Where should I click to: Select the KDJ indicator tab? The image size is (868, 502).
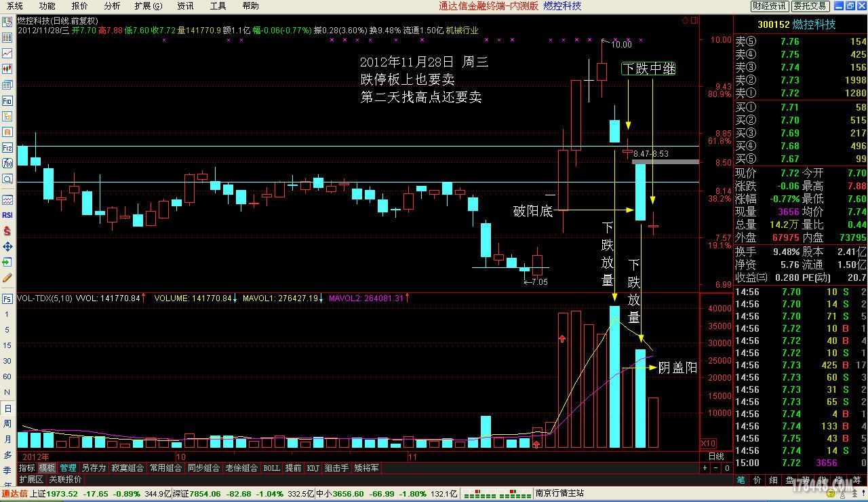point(313,468)
